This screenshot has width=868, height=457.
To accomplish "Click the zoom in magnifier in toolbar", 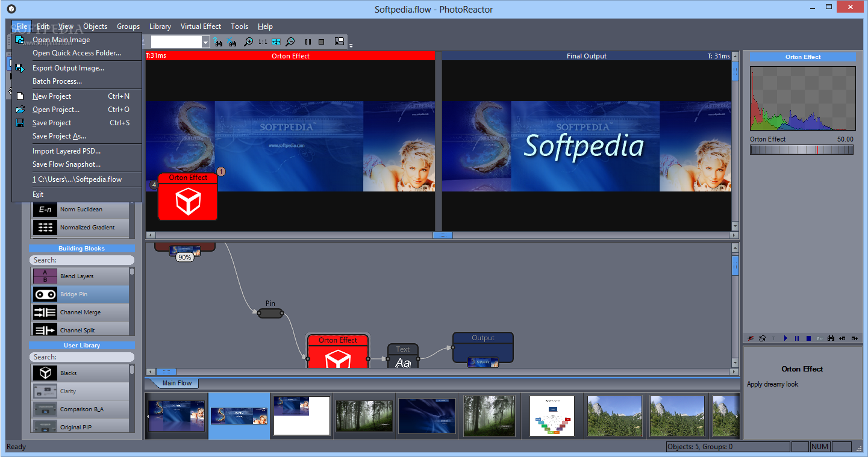I will pos(248,42).
